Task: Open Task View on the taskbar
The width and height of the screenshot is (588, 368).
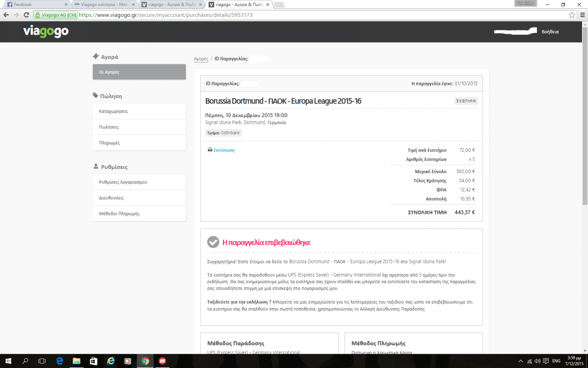Action: tap(42, 361)
